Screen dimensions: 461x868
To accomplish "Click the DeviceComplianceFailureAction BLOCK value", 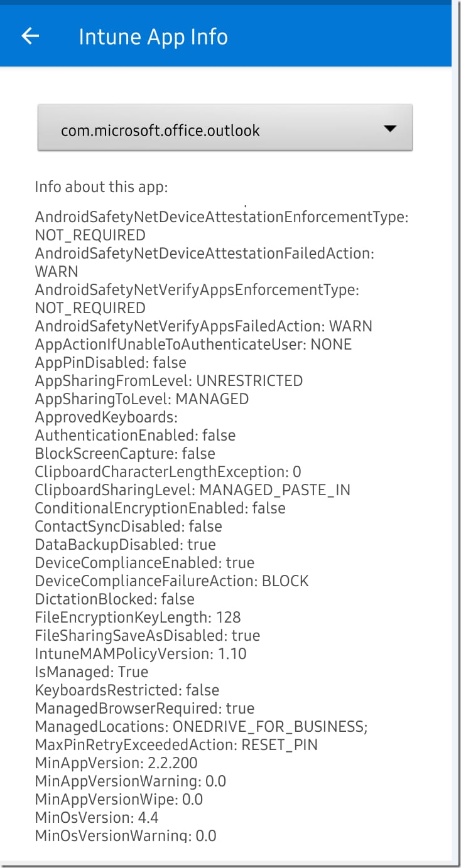I will pyautogui.click(x=171, y=581).
